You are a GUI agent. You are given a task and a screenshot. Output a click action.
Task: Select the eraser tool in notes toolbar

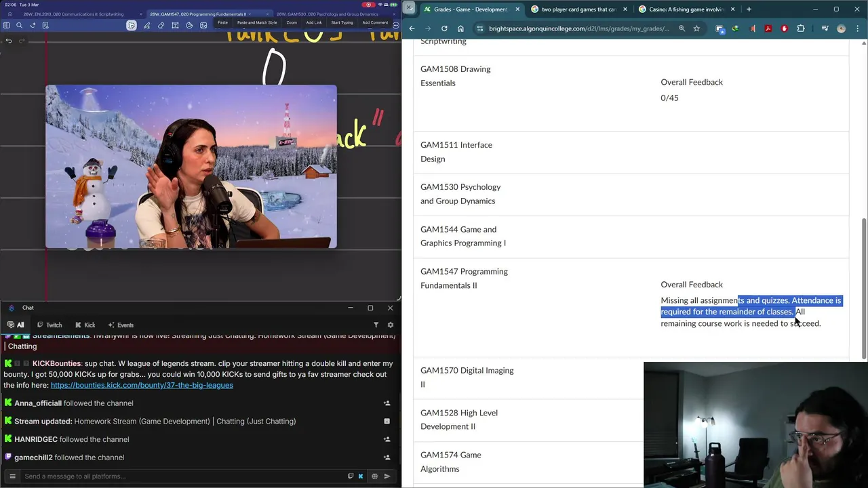(x=161, y=25)
